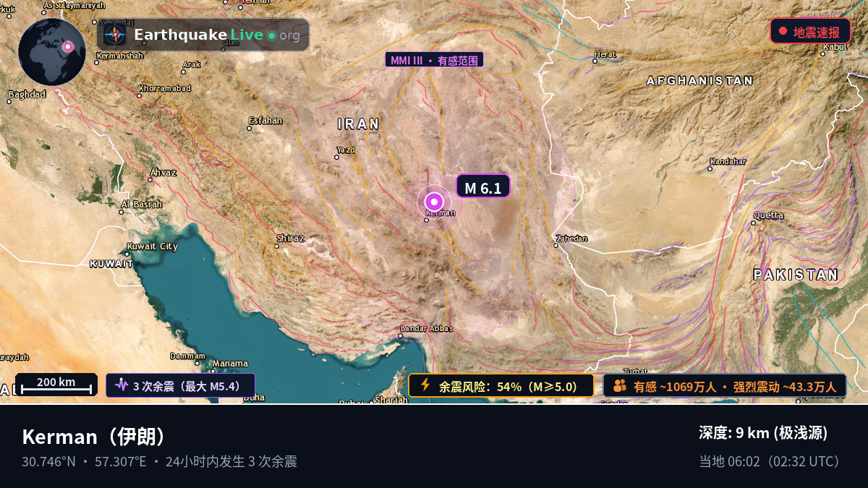Click the Quetta city label
Image resolution: width=868 pixels, height=488 pixels.
point(768,215)
